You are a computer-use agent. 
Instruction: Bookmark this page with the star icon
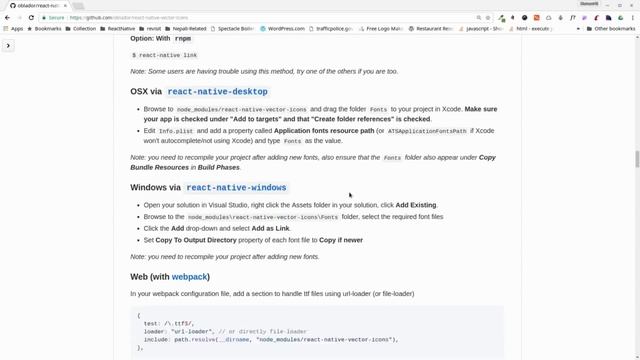(x=488, y=18)
